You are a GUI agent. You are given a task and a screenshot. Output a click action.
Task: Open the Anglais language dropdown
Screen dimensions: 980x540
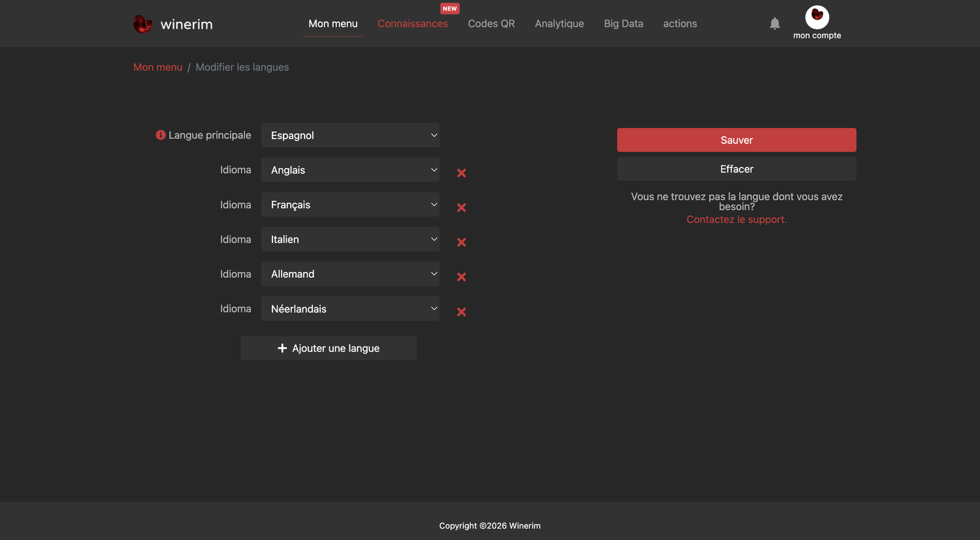350,170
